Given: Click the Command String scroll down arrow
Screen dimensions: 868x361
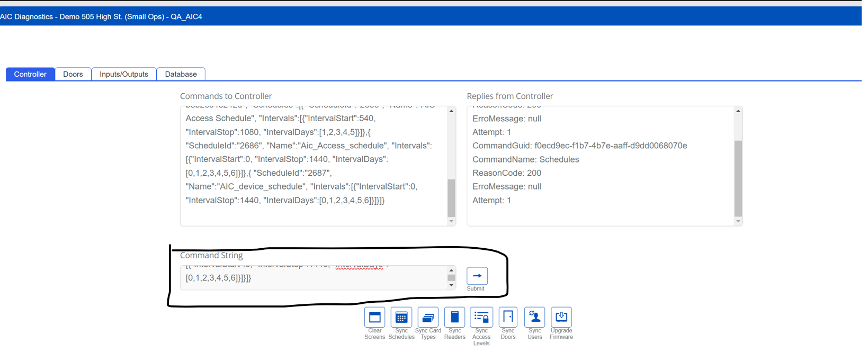Looking at the screenshot, I should (x=451, y=286).
